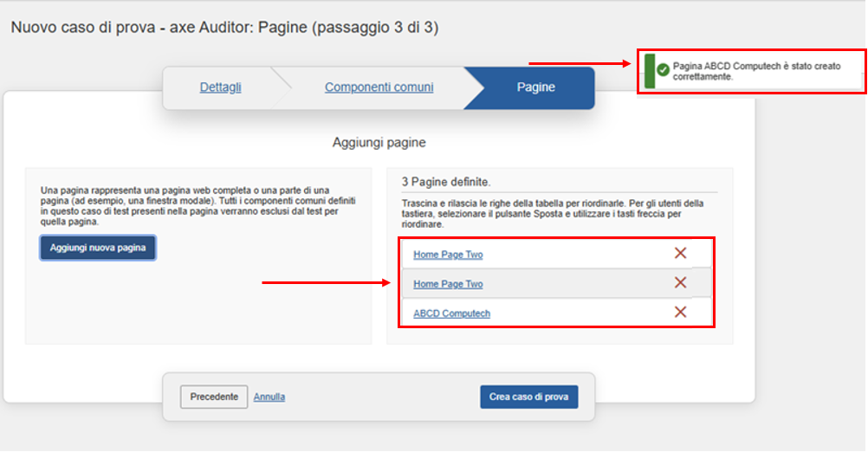
Task: Delete the first Home Page Two row
Action: pyautogui.click(x=680, y=254)
